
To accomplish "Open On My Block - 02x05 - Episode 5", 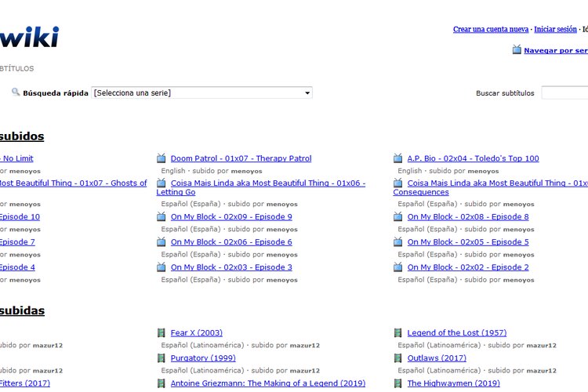I will coord(468,242).
